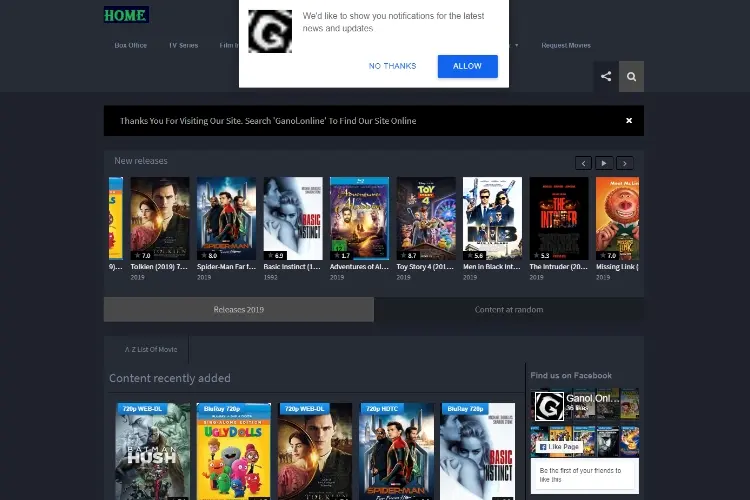Open TV Series menu

(183, 45)
